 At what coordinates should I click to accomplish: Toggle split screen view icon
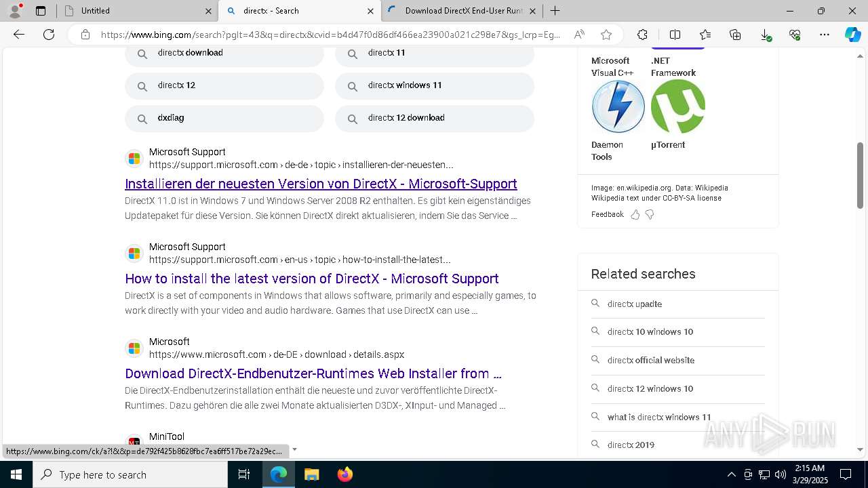pos(675,35)
